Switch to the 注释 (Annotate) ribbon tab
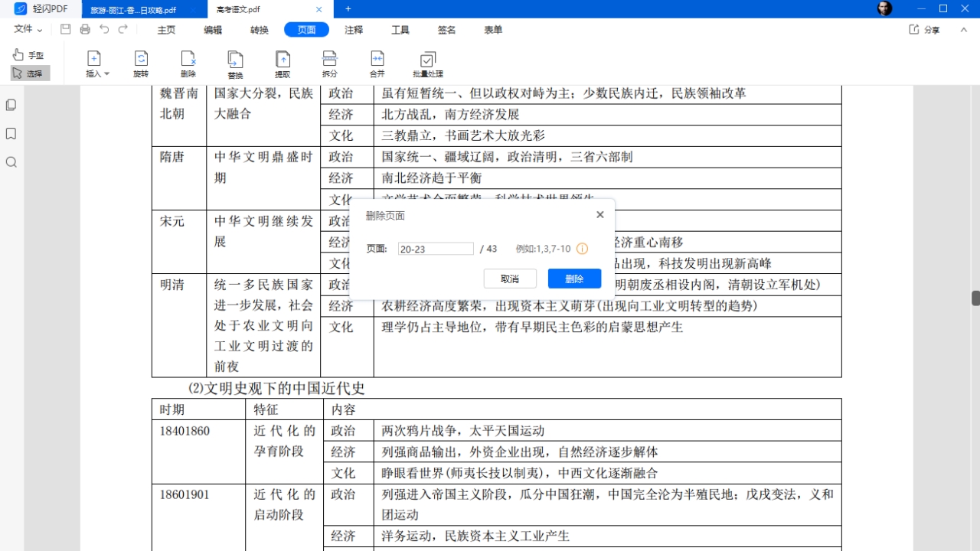The image size is (980, 551). (x=352, y=29)
